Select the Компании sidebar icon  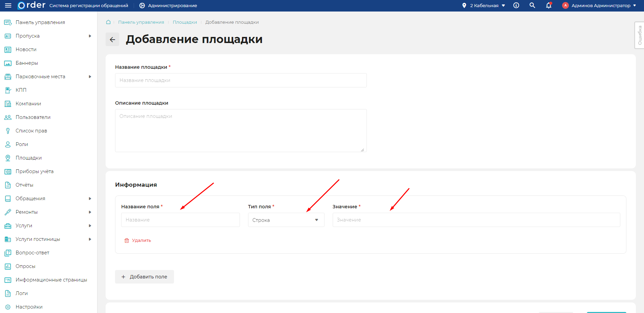pyautogui.click(x=7, y=103)
